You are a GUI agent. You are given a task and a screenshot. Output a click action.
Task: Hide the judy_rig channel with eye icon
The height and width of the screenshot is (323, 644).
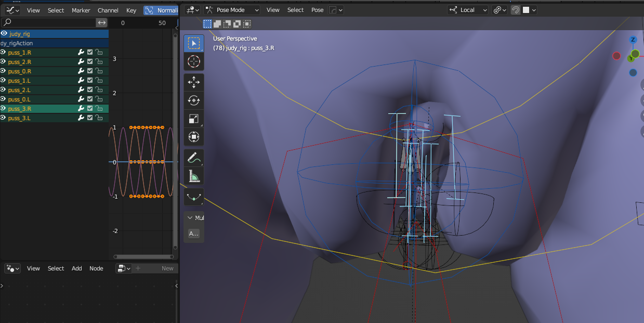pyautogui.click(x=4, y=34)
